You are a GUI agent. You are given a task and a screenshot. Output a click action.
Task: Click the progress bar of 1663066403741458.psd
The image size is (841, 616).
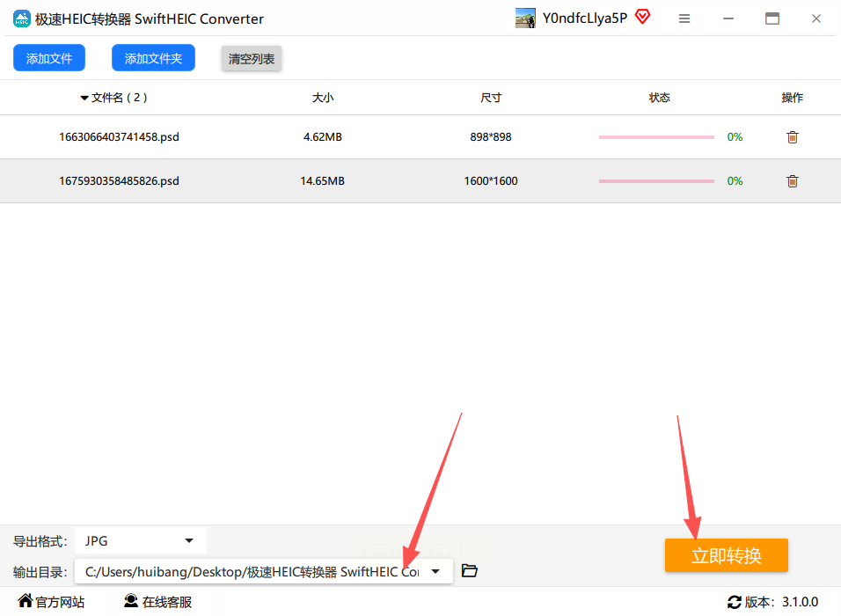click(656, 137)
